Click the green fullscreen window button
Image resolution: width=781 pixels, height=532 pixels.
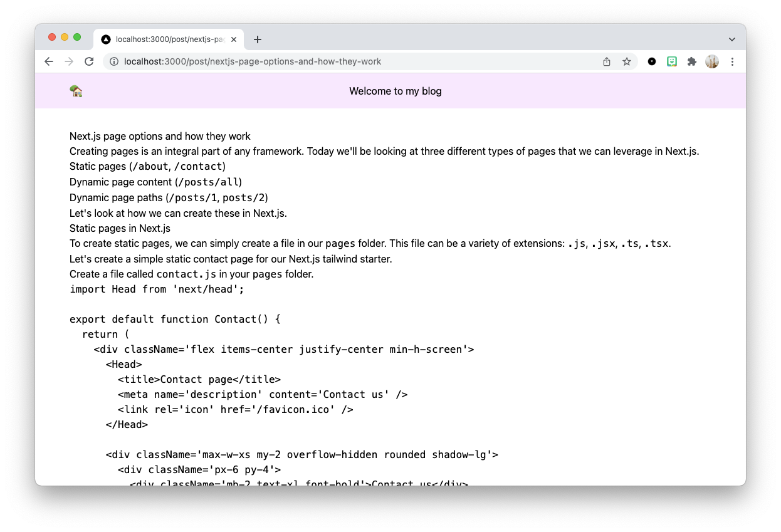tap(77, 37)
